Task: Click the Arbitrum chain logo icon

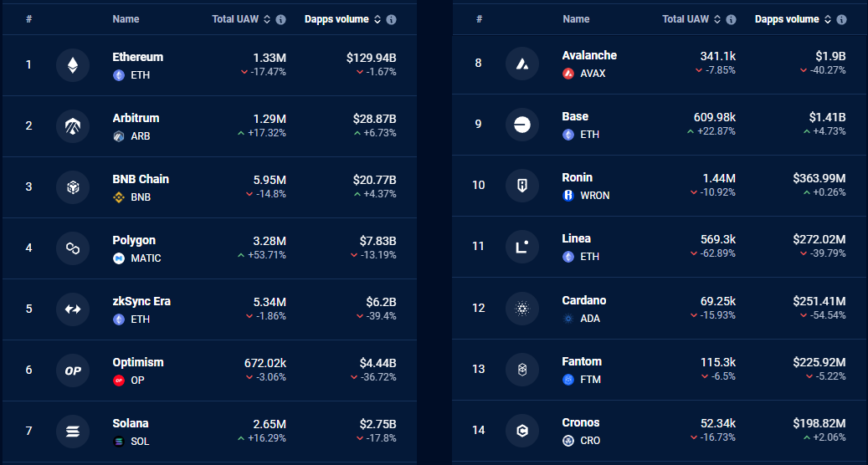Action: 73,126
